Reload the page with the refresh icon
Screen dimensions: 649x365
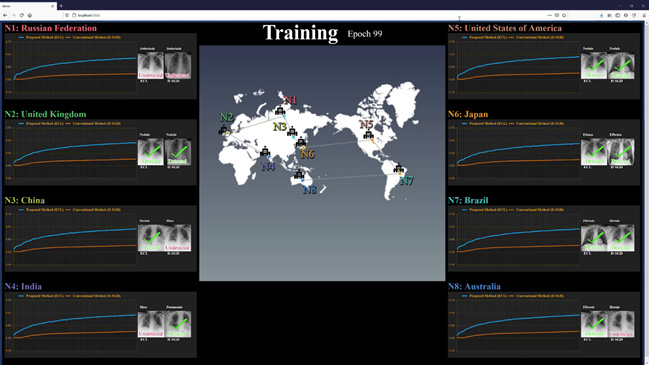pyautogui.click(x=22, y=15)
